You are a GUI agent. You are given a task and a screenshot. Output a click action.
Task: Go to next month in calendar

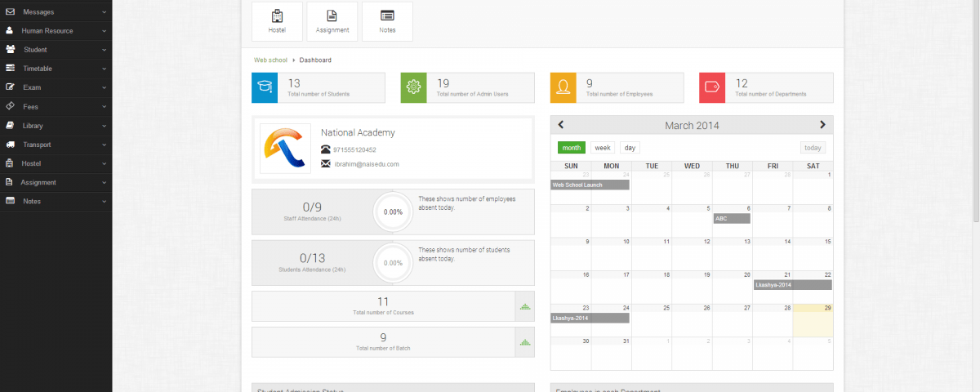[822, 125]
